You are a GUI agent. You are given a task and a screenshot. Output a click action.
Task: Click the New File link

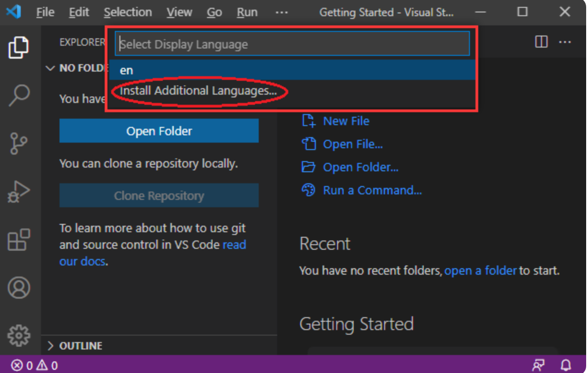[x=346, y=121]
